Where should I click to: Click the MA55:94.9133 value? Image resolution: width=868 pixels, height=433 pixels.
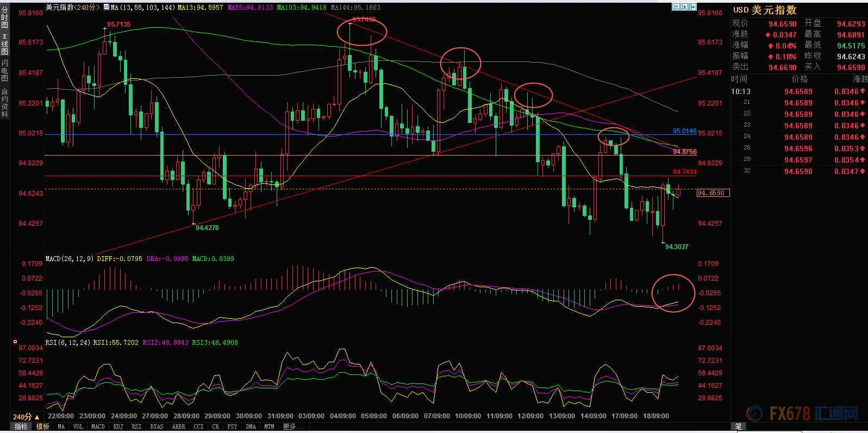(x=250, y=8)
